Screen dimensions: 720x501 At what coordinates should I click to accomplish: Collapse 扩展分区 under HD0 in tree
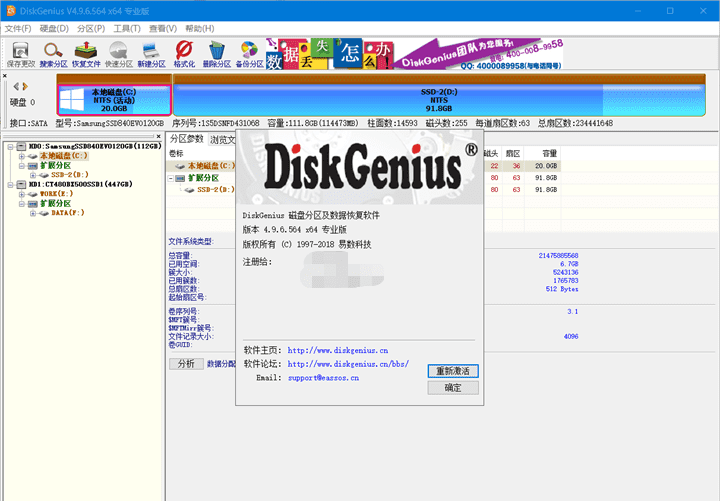tap(22, 166)
